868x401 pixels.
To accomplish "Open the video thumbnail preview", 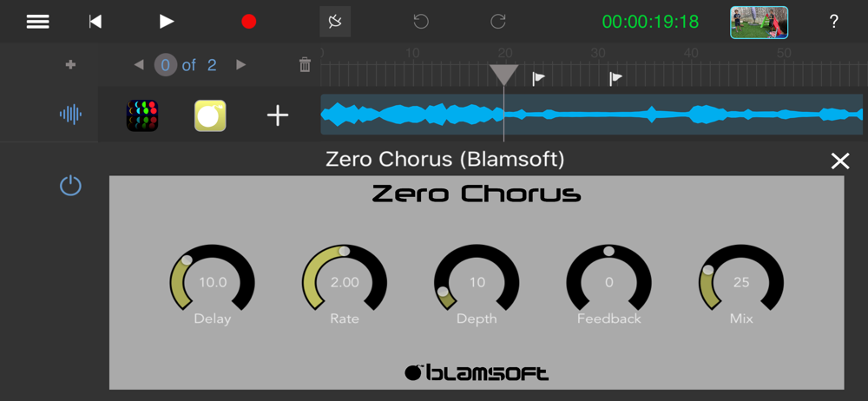I will 759,23.
